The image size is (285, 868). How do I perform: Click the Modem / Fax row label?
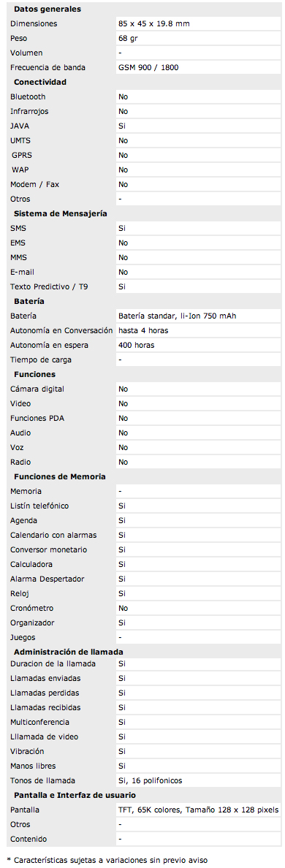pos(34,184)
